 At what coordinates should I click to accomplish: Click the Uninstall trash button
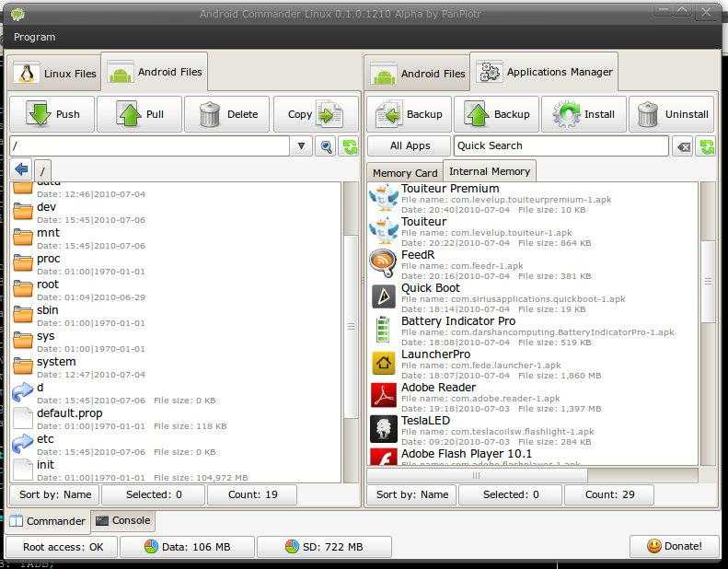671,114
